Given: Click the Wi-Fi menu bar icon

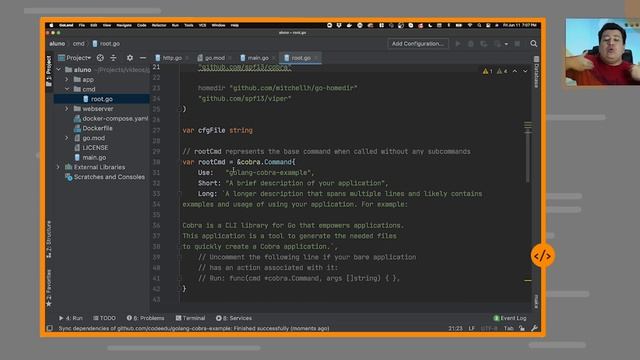Looking at the screenshot, I should click(x=470, y=25).
